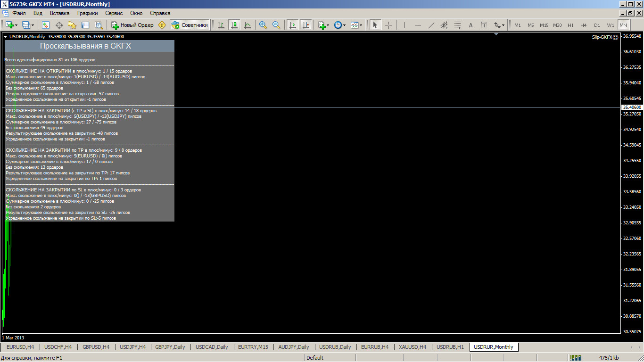Switch to XAUUSD,H4 chart tab
644x362 pixels.
click(x=413, y=347)
